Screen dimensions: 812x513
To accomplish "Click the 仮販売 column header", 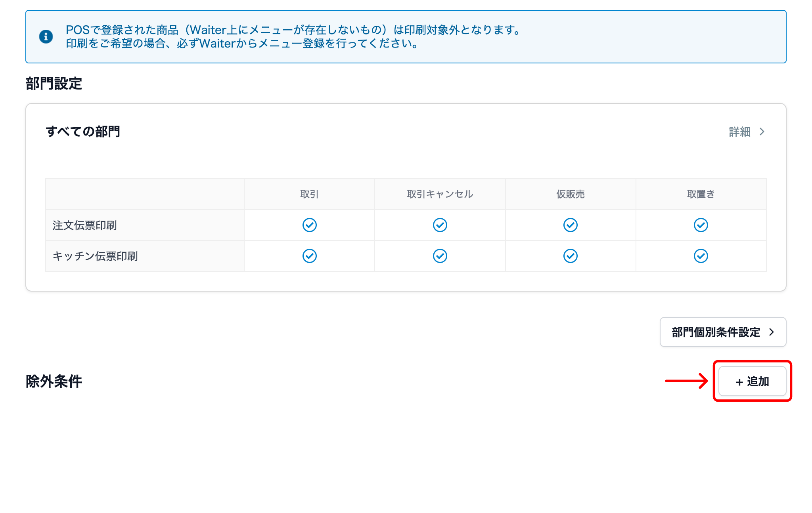I will [x=570, y=194].
